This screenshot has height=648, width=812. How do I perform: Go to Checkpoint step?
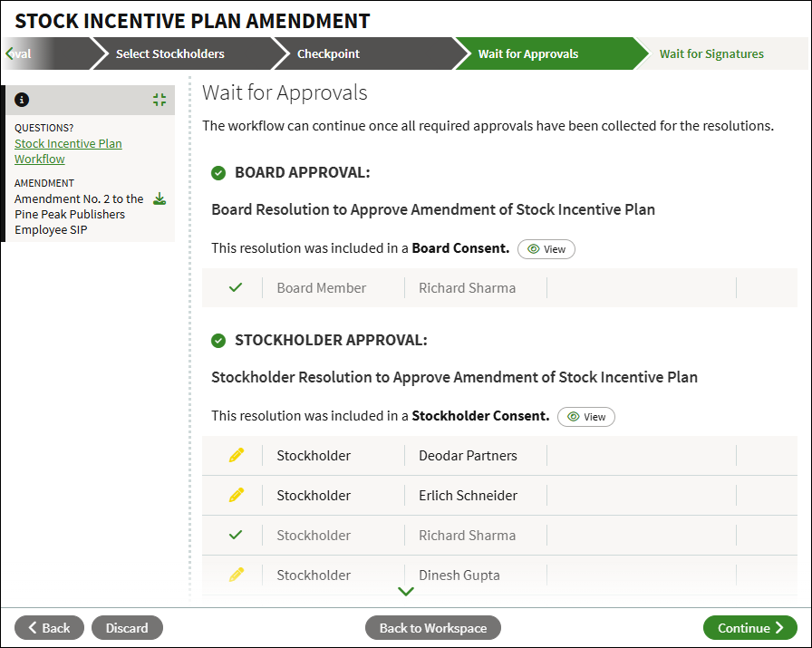pos(328,53)
